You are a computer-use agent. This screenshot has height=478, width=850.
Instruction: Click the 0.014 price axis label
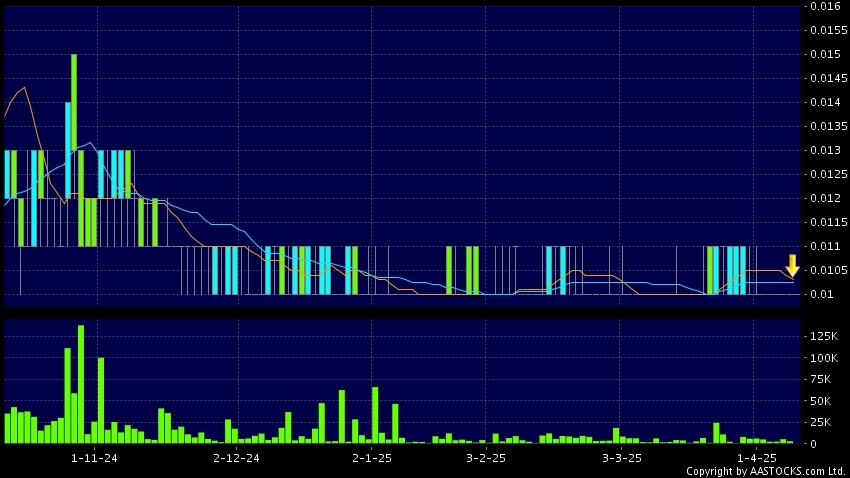click(x=825, y=102)
